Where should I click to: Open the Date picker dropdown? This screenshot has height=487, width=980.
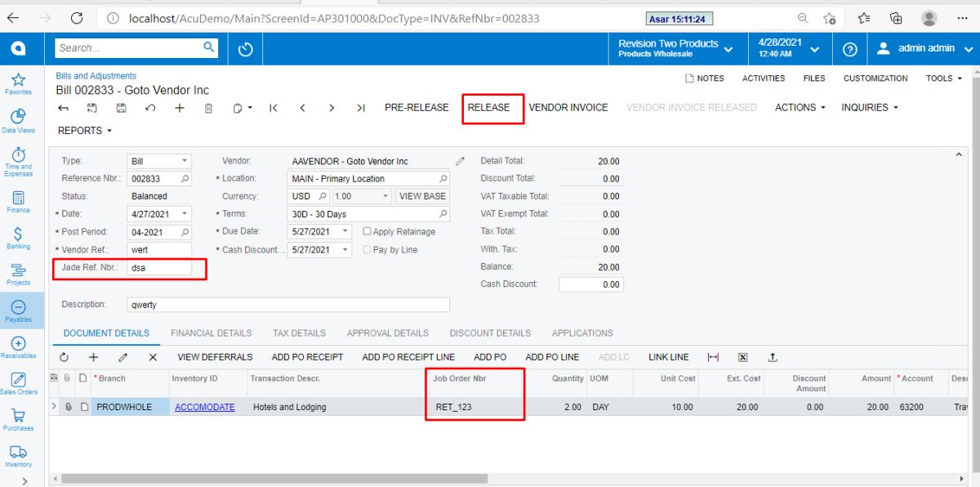point(185,214)
